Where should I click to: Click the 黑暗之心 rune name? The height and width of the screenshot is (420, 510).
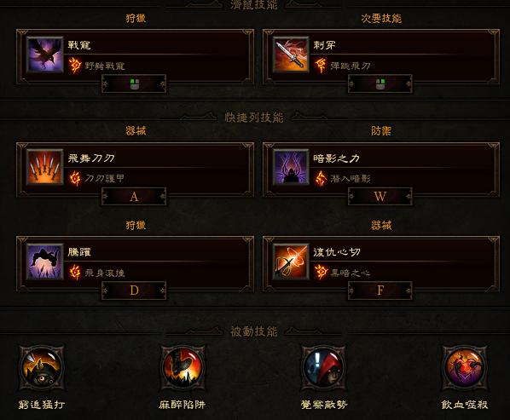click(351, 273)
